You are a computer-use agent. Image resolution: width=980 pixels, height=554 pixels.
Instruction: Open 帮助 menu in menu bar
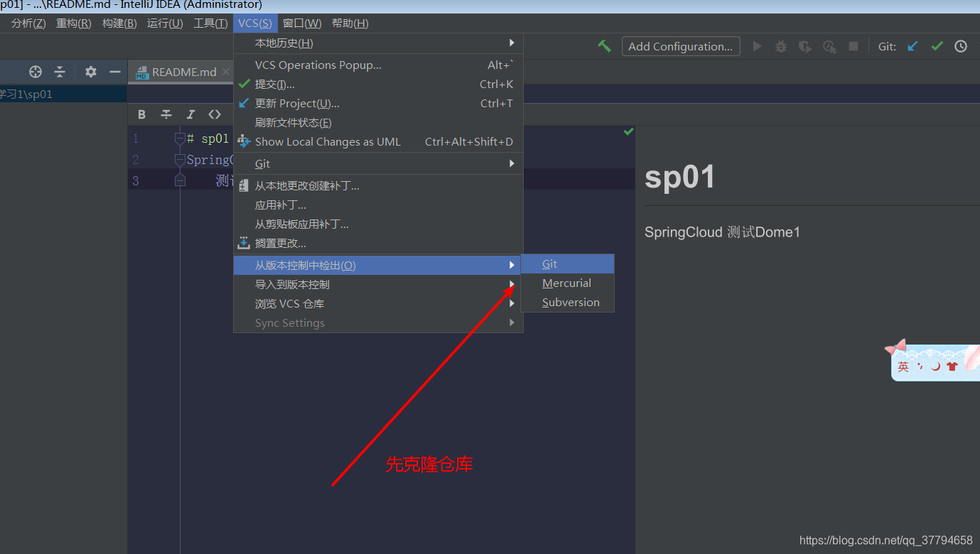tap(350, 23)
